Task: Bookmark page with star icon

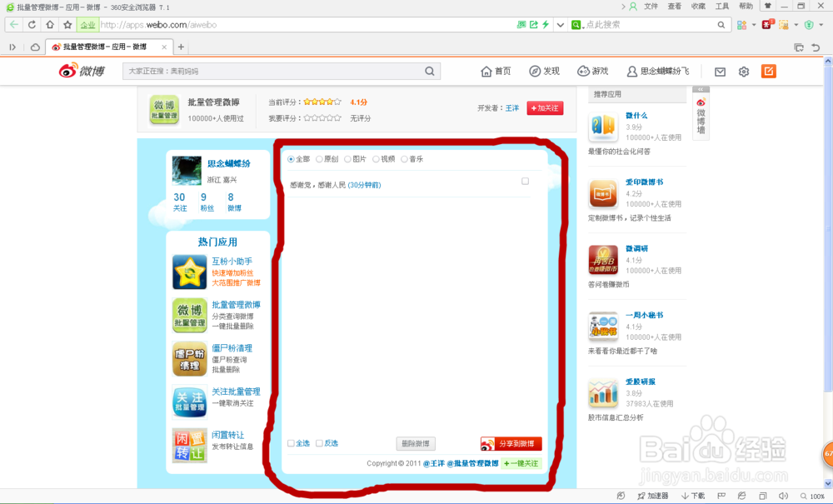Action: coord(67,24)
